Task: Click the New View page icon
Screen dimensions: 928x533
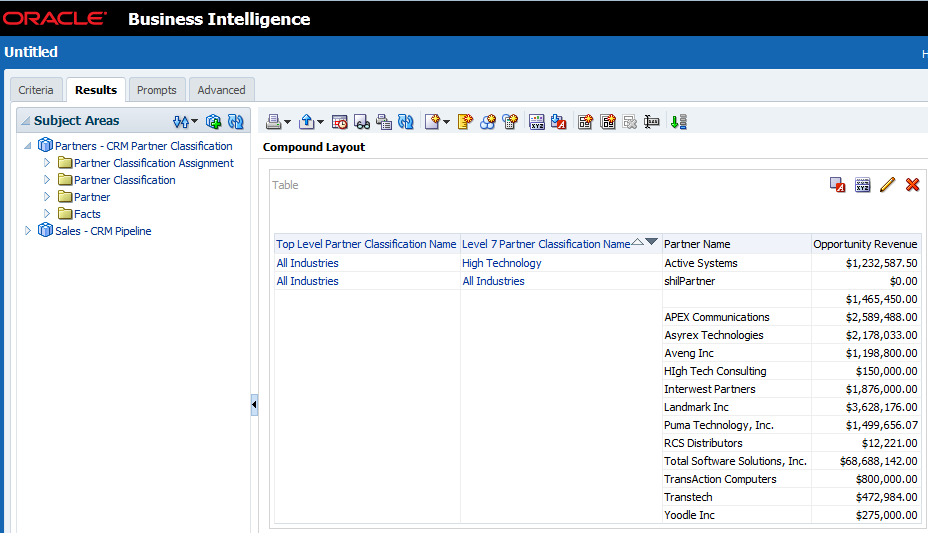Action: 433,122
